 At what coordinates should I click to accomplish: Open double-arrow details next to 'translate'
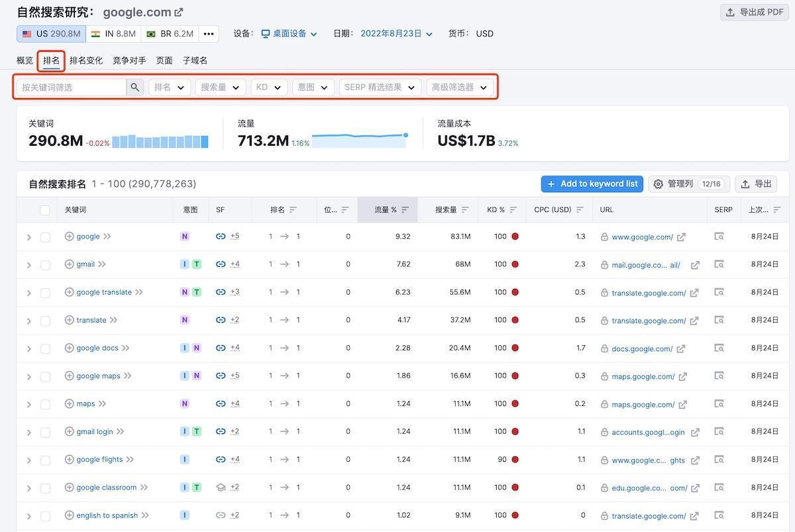[113, 320]
